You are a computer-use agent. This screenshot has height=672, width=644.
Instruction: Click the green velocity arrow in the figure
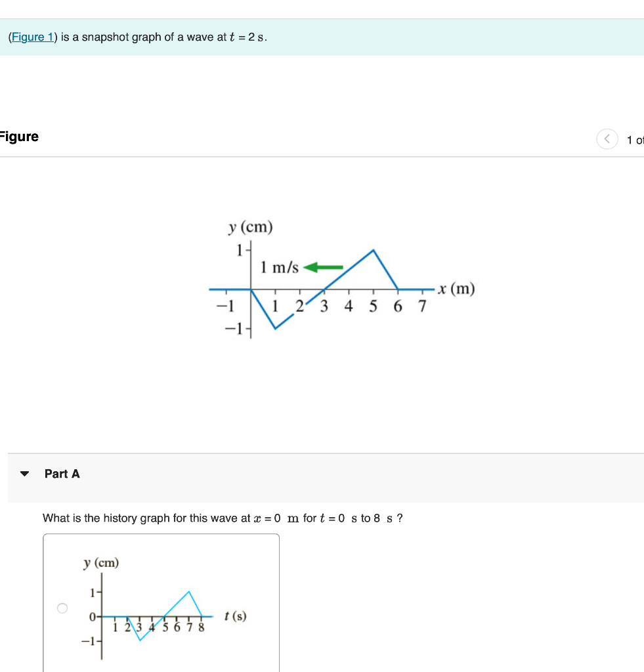[x=324, y=267]
